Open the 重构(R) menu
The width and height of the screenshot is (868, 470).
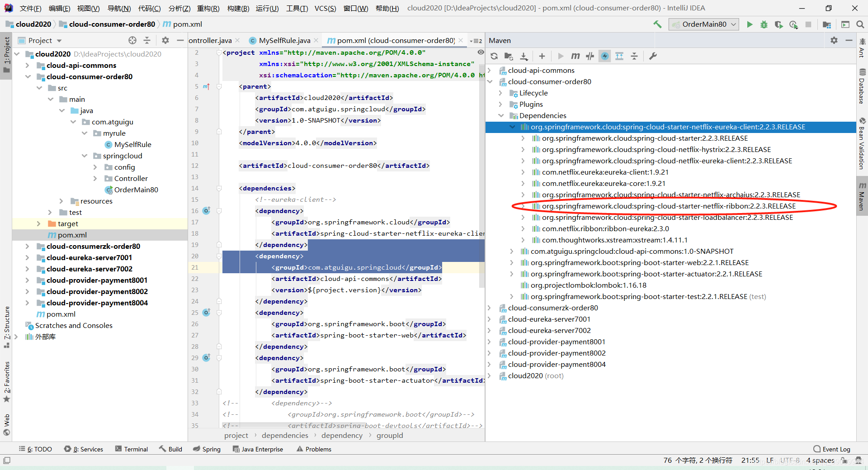208,8
